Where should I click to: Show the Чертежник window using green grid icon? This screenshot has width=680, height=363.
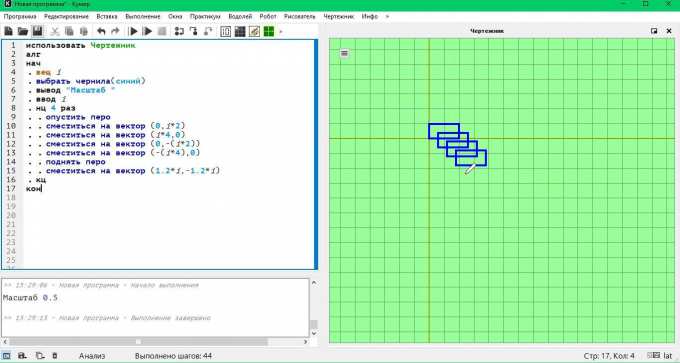coord(269,31)
